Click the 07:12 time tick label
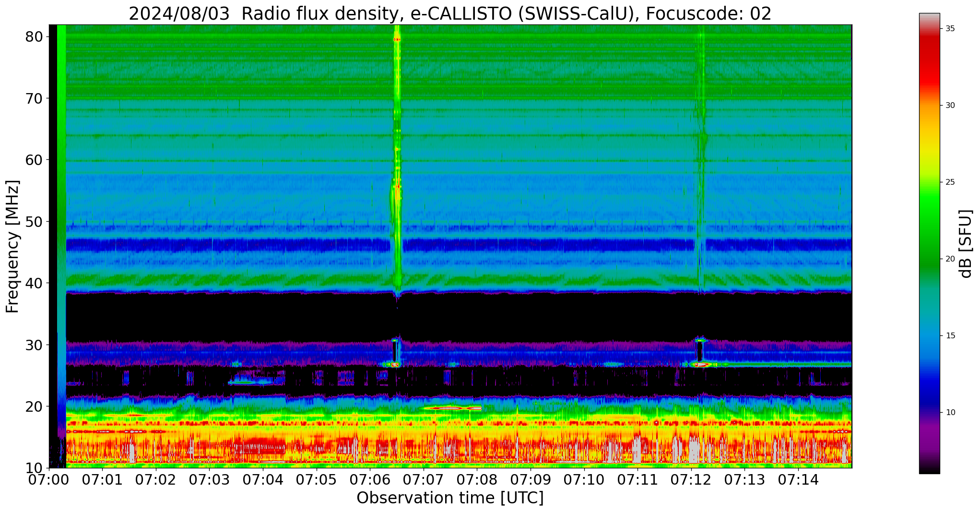 point(691,480)
